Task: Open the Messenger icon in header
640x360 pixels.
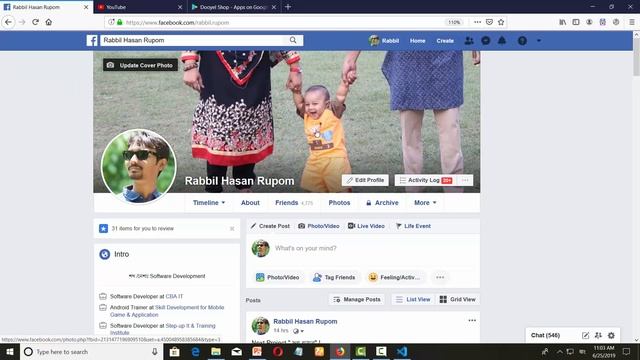Action: coord(486,40)
